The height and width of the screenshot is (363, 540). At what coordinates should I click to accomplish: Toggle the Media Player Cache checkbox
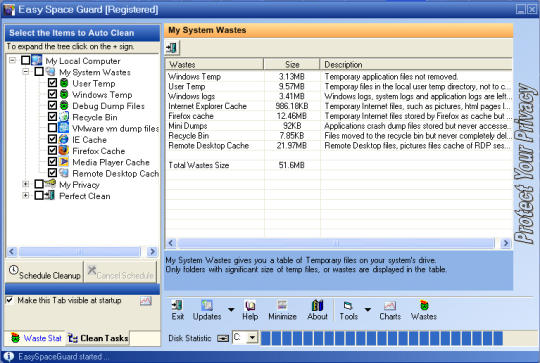pos(52,162)
